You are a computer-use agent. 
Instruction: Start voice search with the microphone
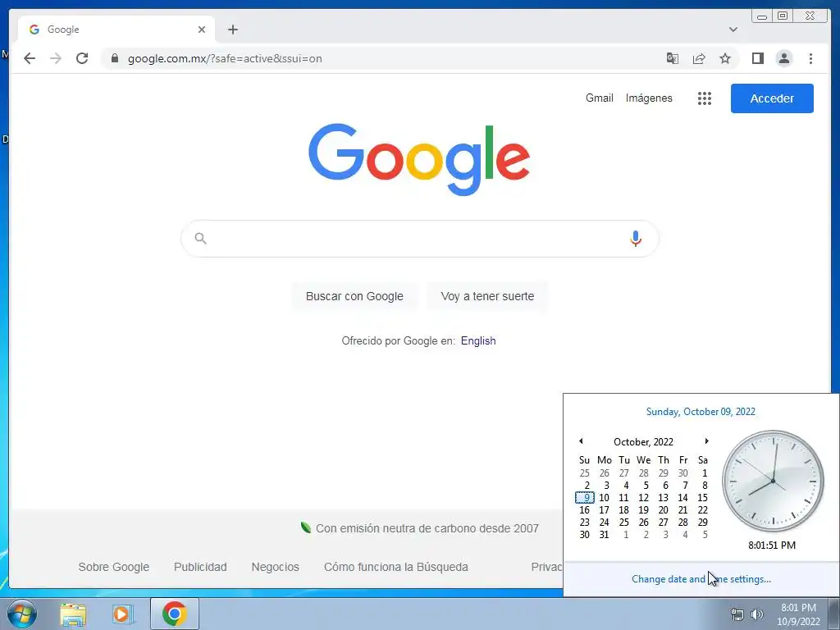click(x=636, y=239)
